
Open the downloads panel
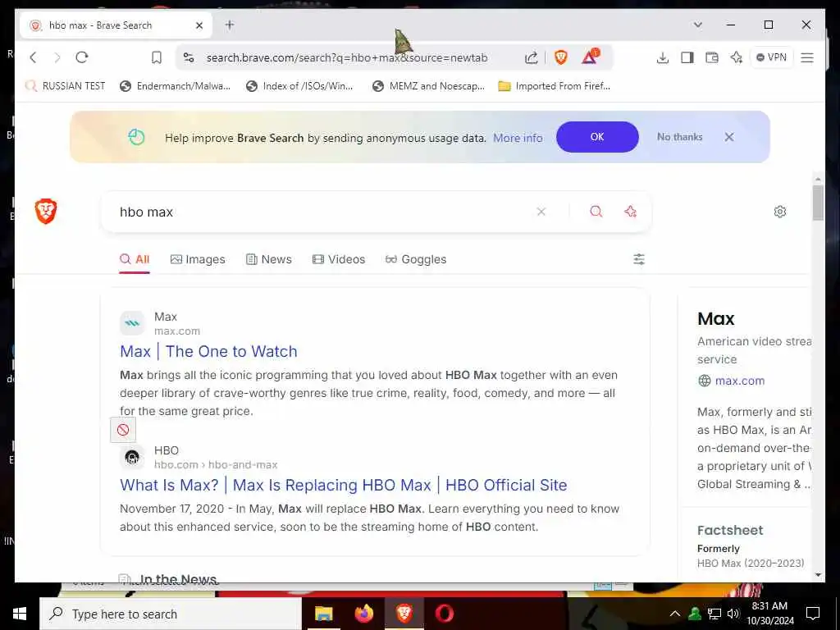(663, 58)
